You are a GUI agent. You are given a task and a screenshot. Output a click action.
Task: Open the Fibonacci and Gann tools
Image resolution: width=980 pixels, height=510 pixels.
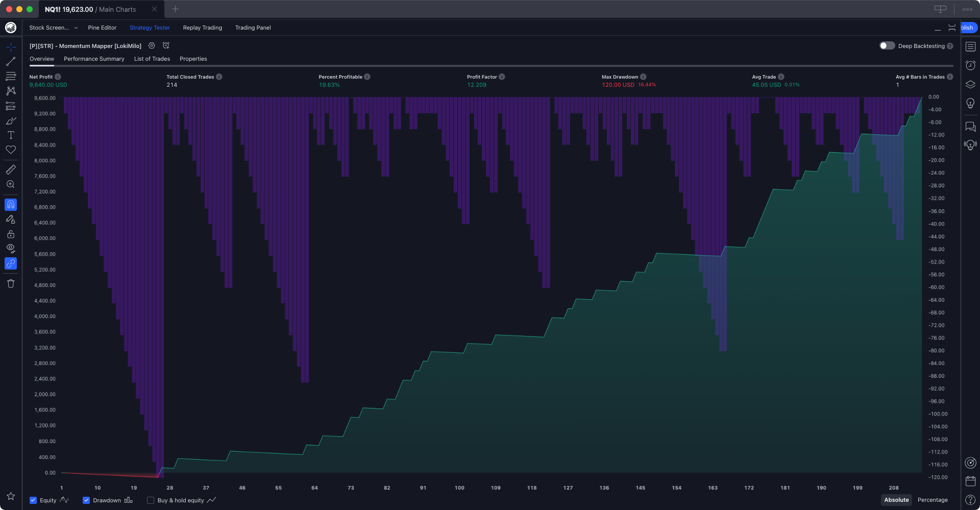click(11, 76)
